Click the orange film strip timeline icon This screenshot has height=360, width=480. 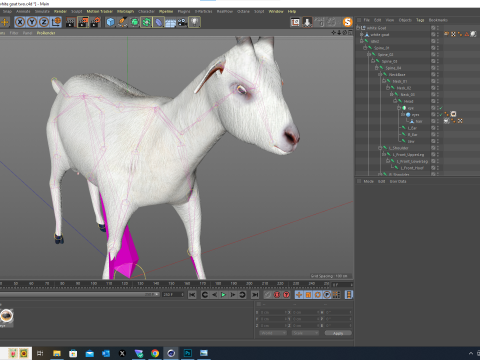[x=349, y=295]
